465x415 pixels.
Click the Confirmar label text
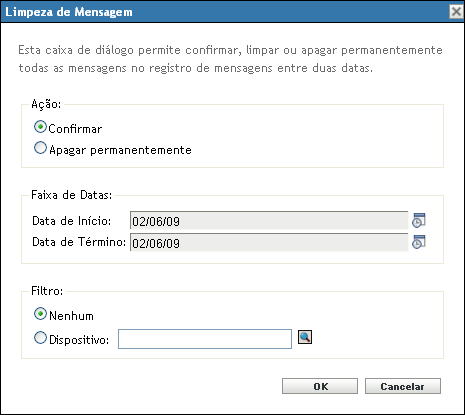pyautogui.click(x=75, y=129)
